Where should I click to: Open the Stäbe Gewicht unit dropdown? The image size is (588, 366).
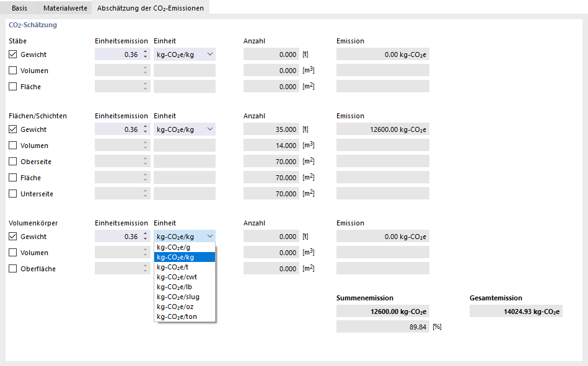(185, 54)
